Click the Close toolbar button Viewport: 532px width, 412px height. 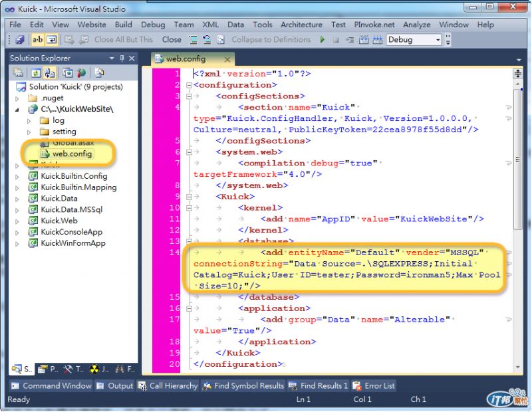coord(172,40)
